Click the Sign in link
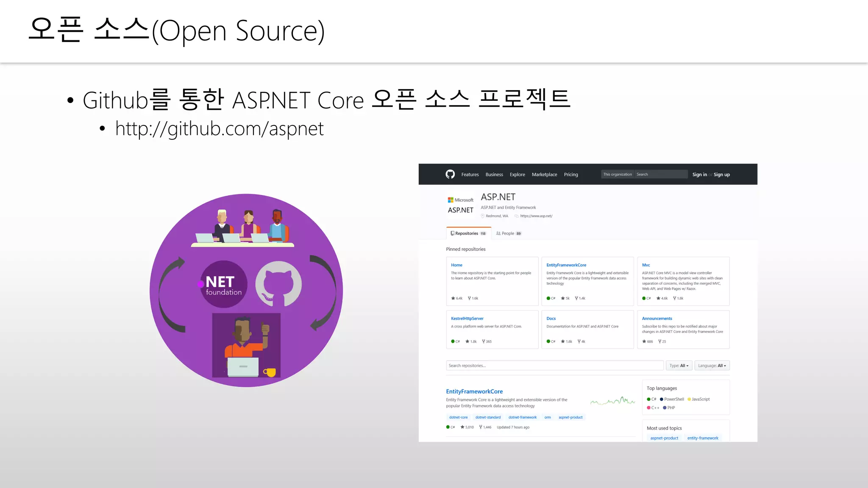 coord(700,175)
